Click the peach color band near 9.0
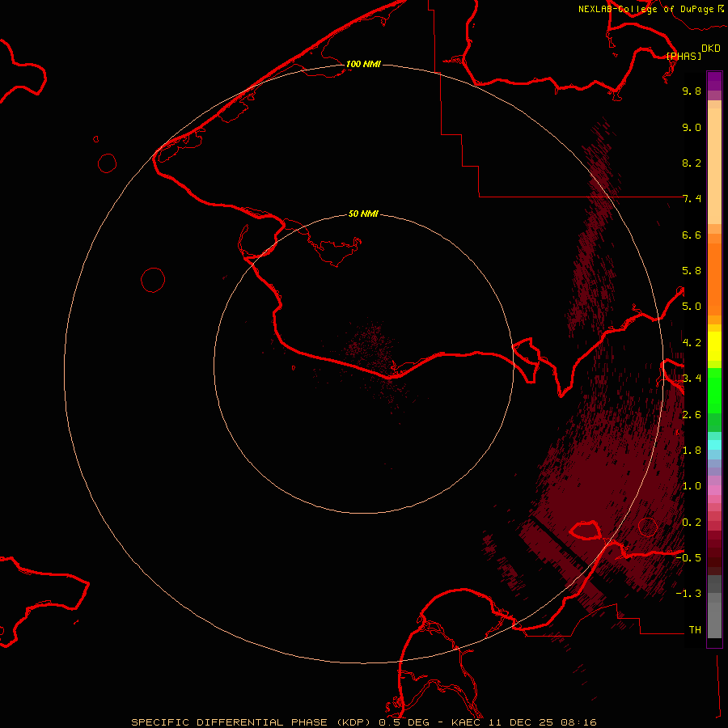The image size is (728, 728). click(714, 127)
